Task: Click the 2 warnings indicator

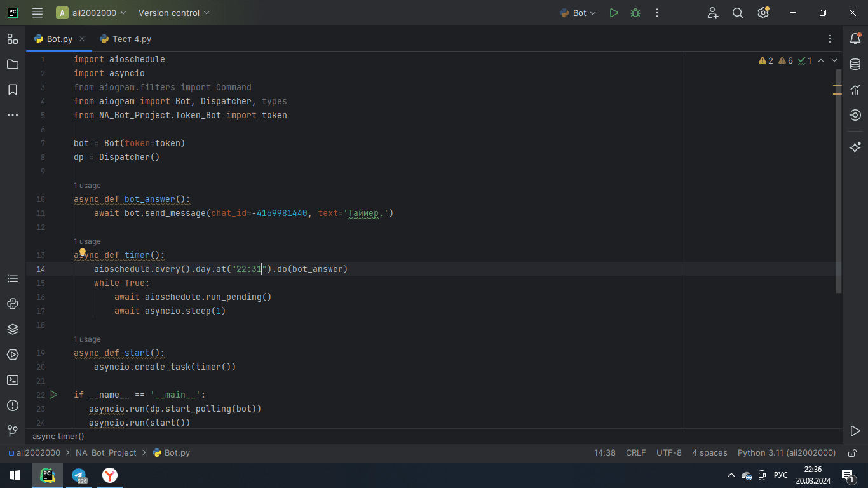Action: pos(766,61)
